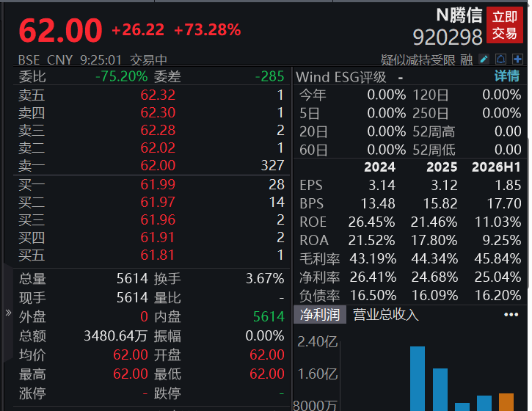Click the 2025 column header
The width and height of the screenshot is (532, 411).
point(442,167)
